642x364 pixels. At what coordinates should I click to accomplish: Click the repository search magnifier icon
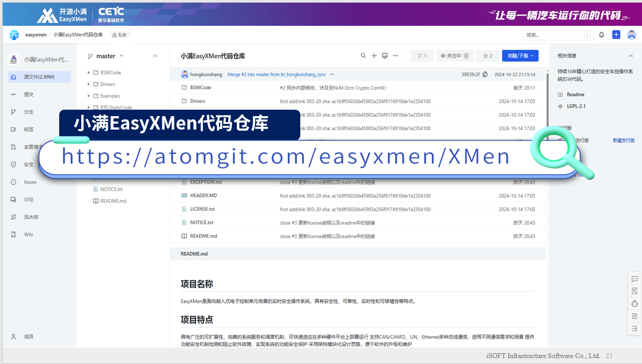click(363, 55)
